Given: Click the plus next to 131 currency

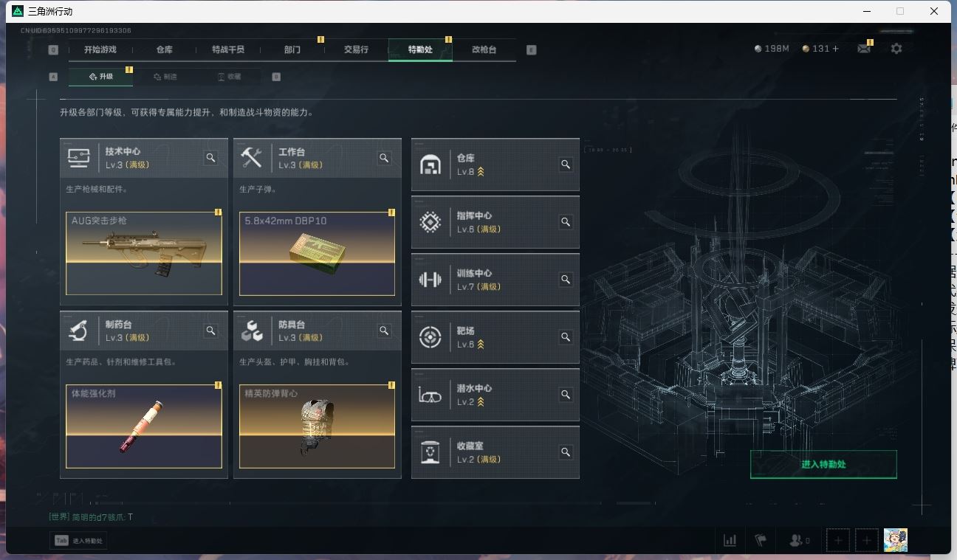Looking at the screenshot, I should click(x=836, y=49).
